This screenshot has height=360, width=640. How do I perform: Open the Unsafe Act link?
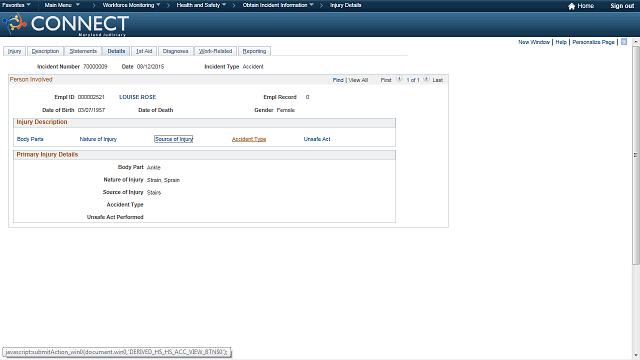coord(317,139)
